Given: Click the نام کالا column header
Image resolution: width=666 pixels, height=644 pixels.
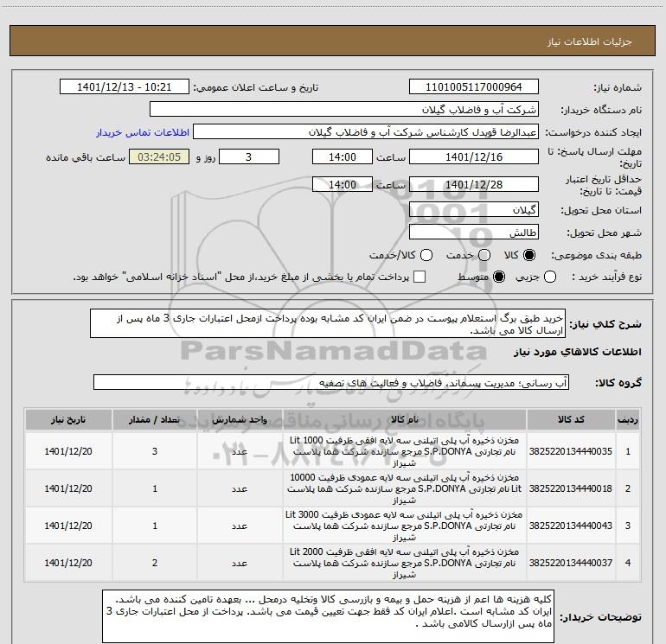Looking at the screenshot, I should [x=405, y=420].
